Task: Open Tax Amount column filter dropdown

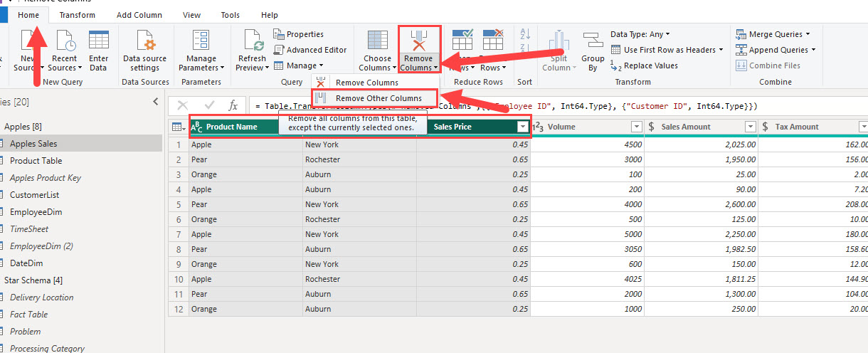Action: [863, 127]
